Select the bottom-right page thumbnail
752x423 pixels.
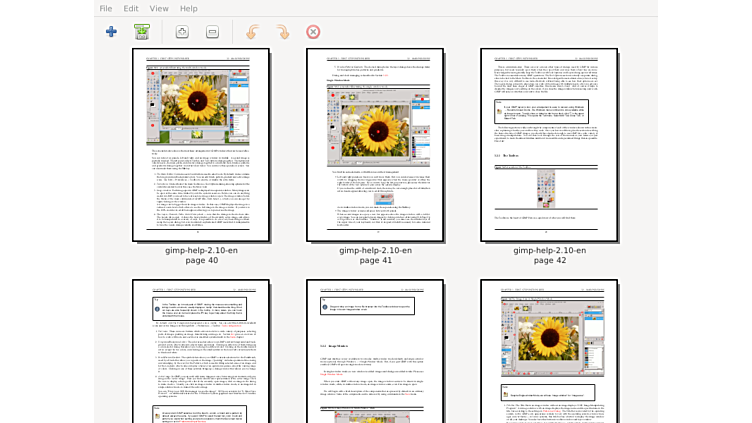(x=548, y=351)
